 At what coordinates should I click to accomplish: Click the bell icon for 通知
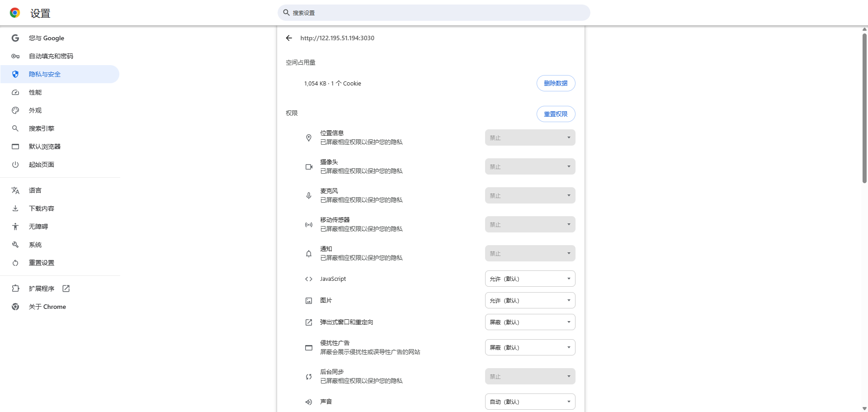(309, 254)
